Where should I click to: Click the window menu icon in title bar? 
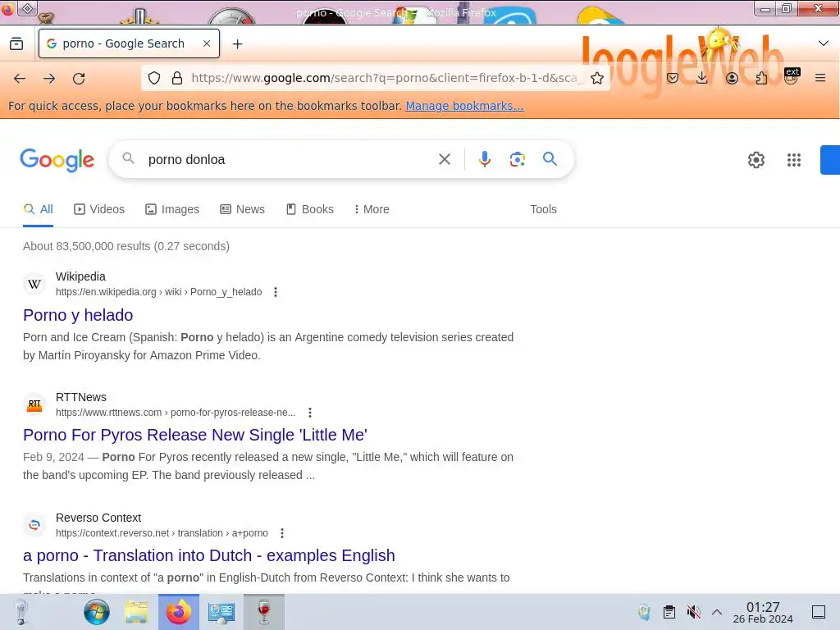tap(28, 8)
